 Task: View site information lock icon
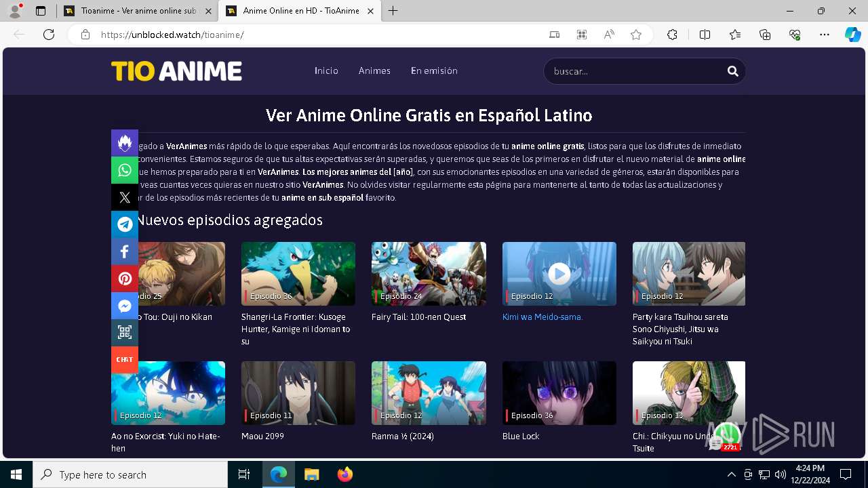coord(85,35)
